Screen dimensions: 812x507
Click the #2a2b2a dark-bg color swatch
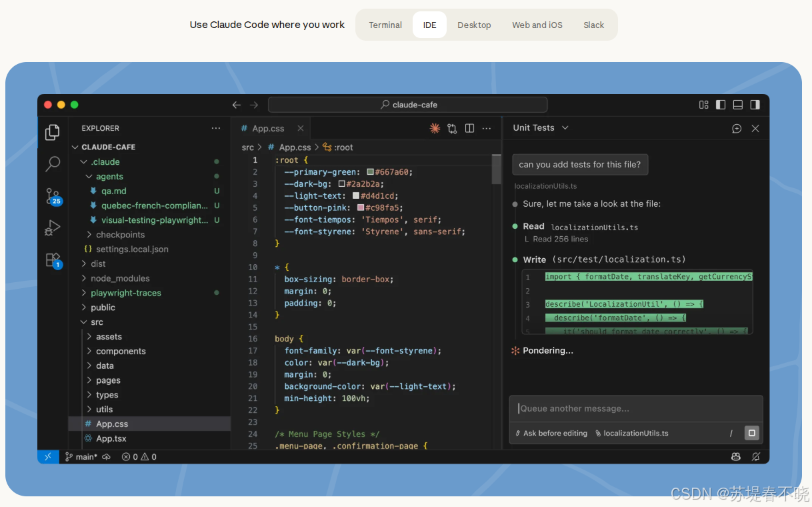pos(341,184)
